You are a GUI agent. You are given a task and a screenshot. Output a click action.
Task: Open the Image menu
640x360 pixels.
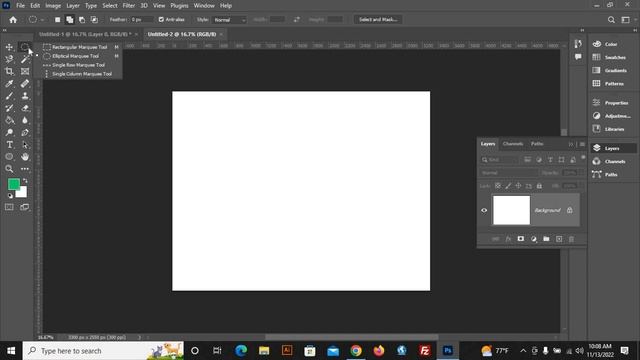click(53, 6)
